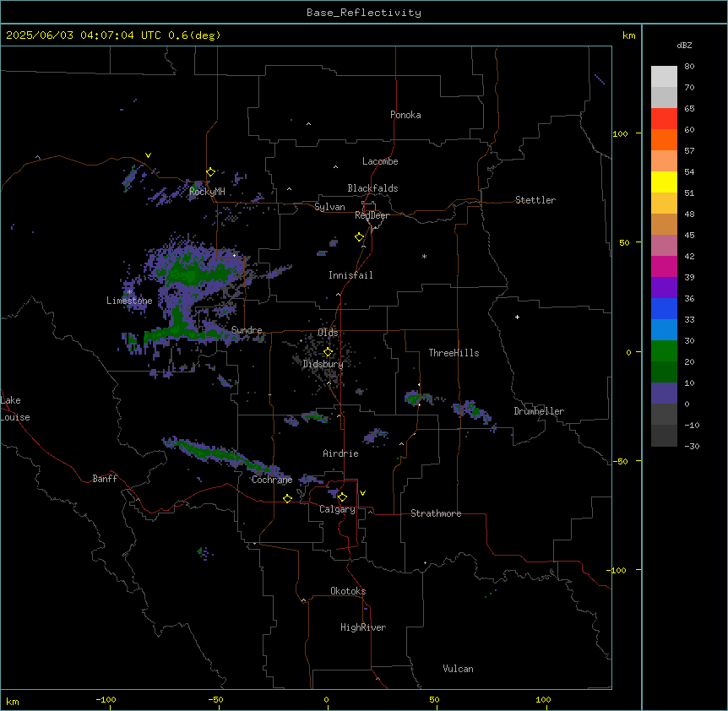Select the Lake Louise label
The width and height of the screenshot is (728, 711).
tap(15, 409)
